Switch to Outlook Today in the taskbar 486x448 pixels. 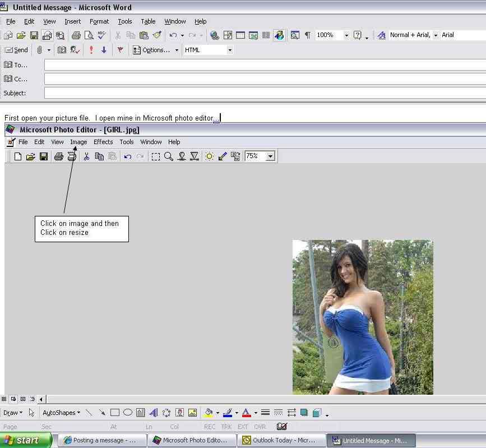tap(281, 440)
